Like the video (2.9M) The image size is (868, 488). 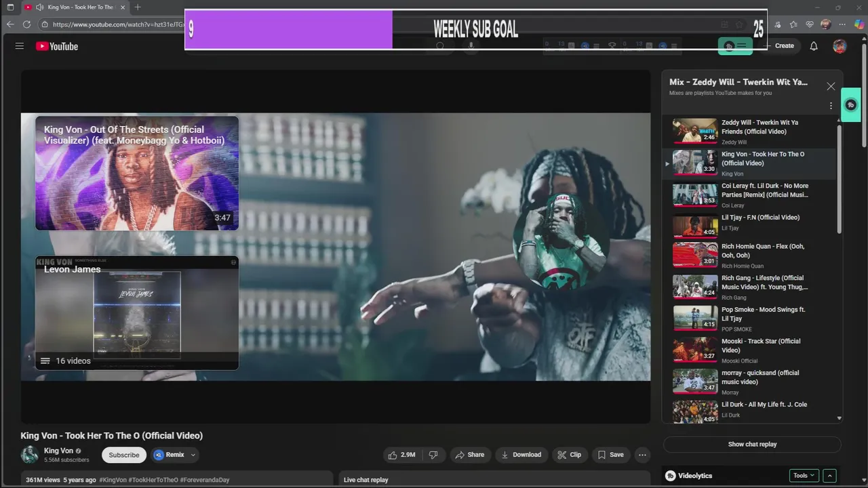coord(401,455)
